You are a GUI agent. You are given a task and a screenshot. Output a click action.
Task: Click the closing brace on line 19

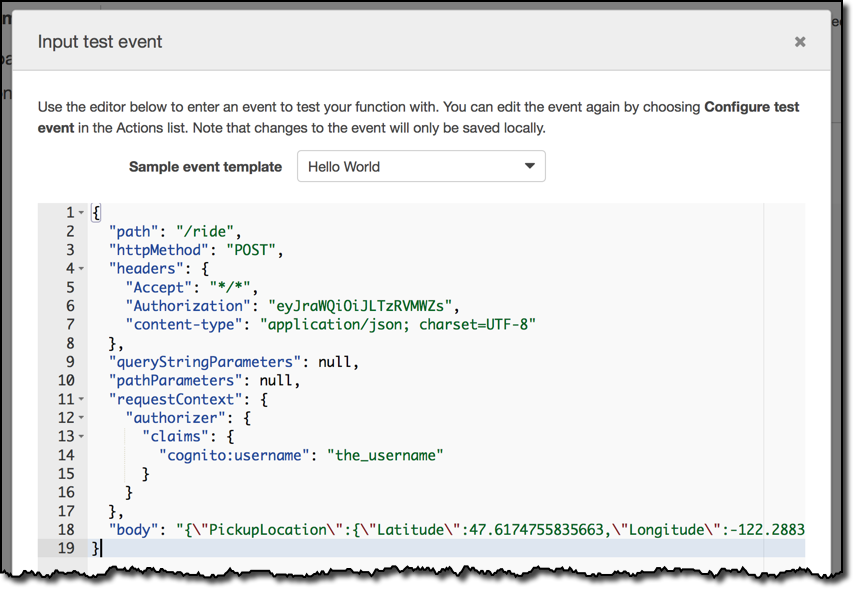point(96,548)
